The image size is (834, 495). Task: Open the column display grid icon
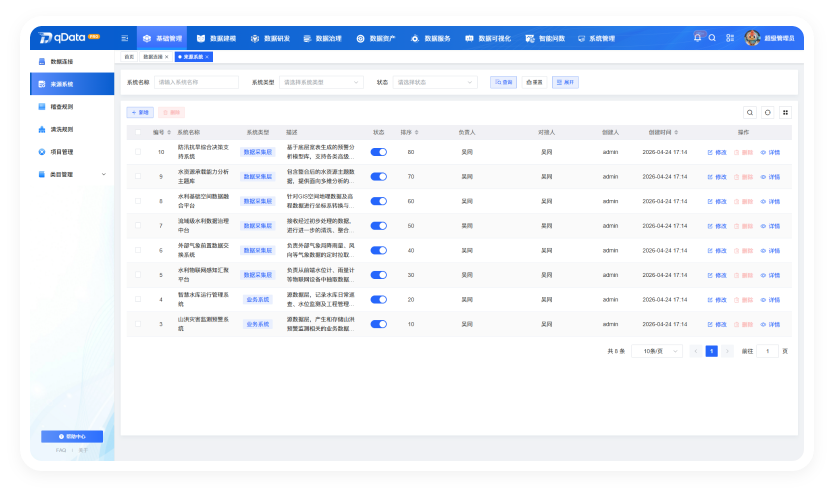[785, 112]
